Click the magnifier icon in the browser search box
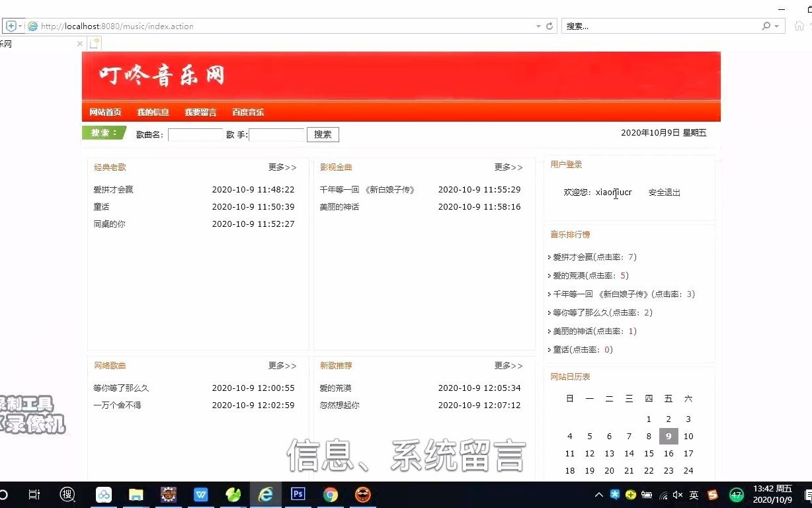 tap(766, 26)
